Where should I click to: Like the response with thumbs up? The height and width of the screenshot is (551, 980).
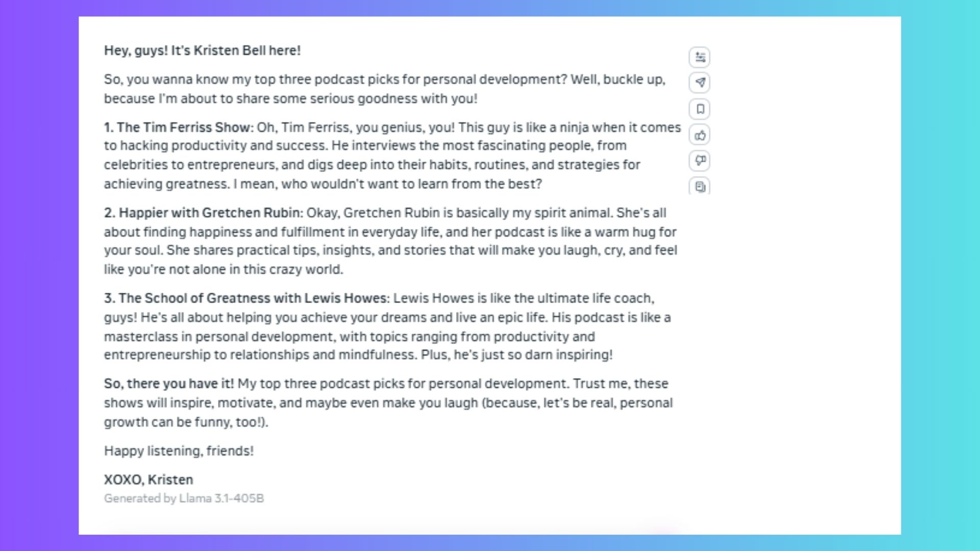point(700,135)
